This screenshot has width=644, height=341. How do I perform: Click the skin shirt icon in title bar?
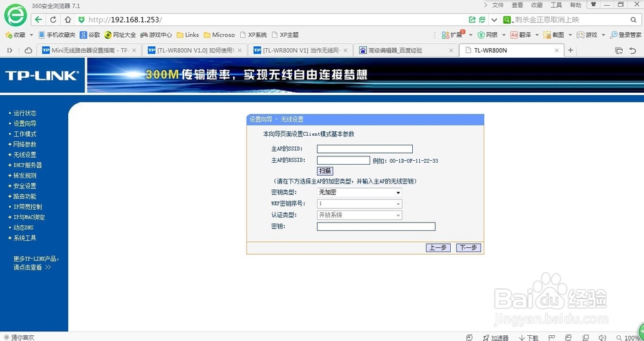point(593,4)
